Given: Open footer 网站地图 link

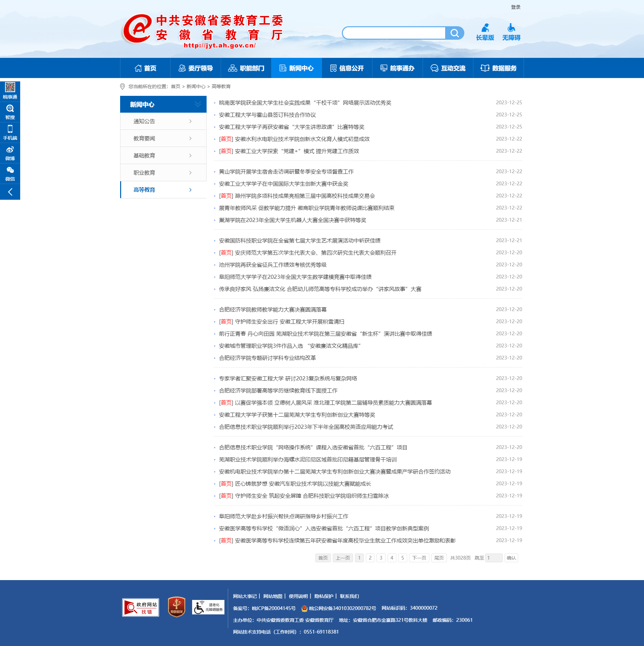Looking at the screenshot, I should [273, 596].
